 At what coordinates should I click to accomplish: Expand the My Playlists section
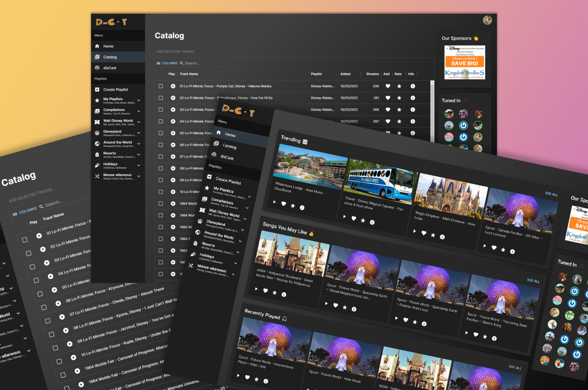pyautogui.click(x=139, y=101)
